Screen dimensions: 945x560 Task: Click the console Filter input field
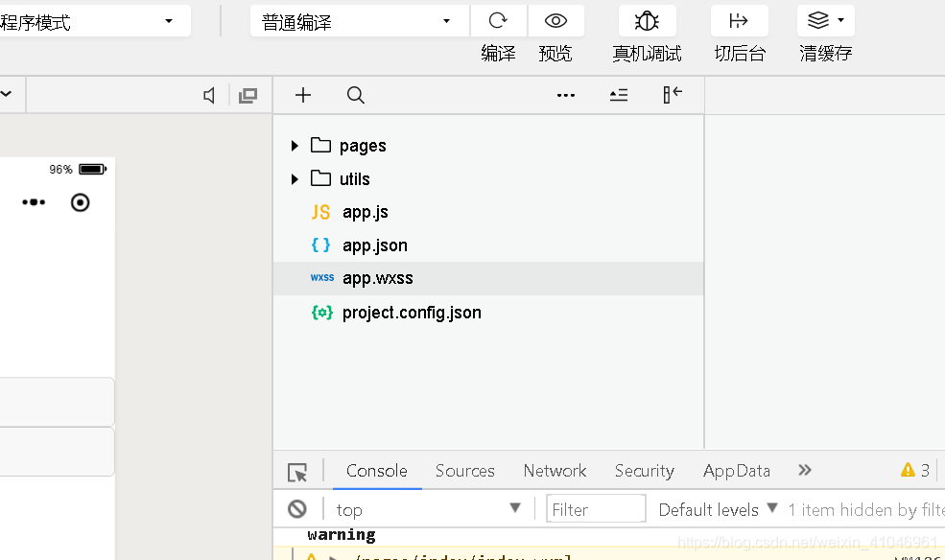coord(596,509)
